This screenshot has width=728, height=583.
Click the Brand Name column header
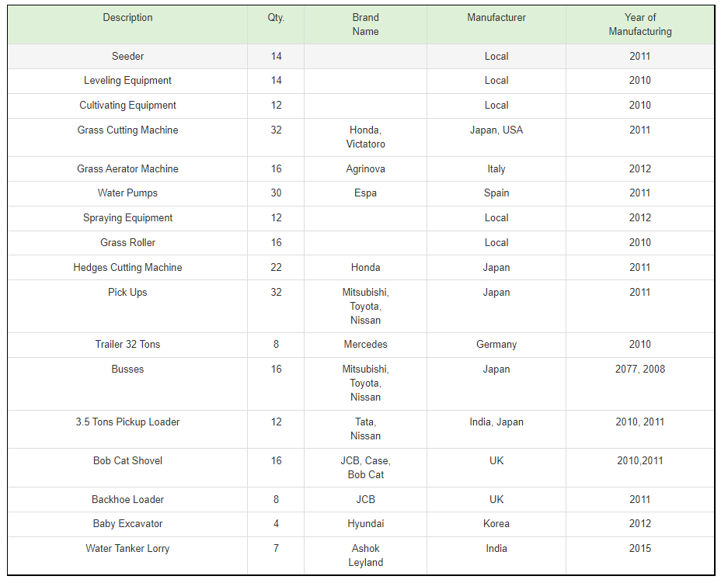click(365, 25)
